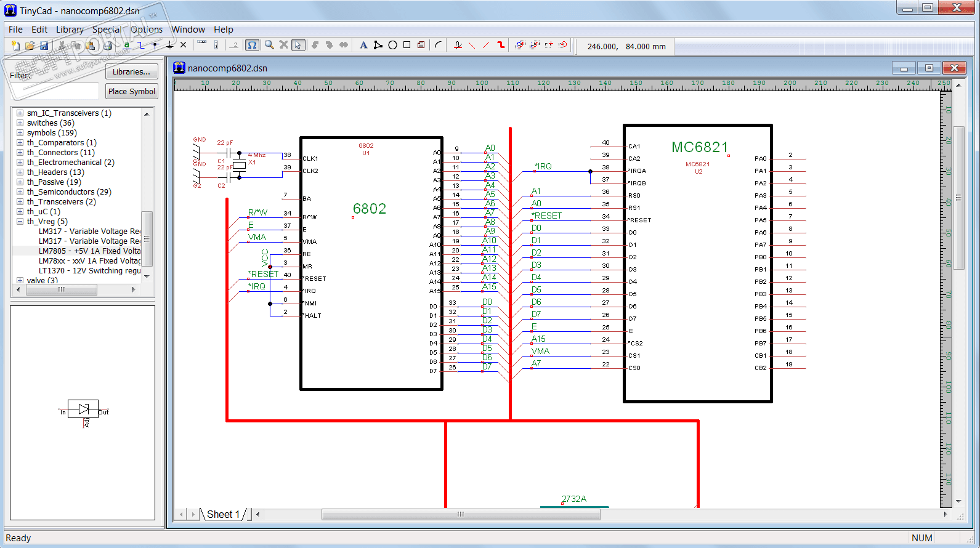Select the Text tool (letter A)
The width and height of the screenshot is (980, 548).
click(x=363, y=45)
